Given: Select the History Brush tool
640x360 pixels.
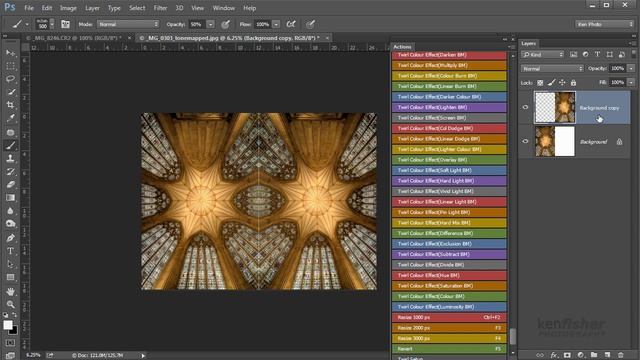Looking at the screenshot, I should 11,171.
